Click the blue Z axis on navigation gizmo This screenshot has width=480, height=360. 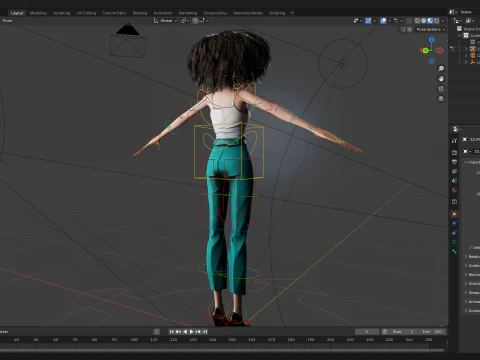pos(432,40)
